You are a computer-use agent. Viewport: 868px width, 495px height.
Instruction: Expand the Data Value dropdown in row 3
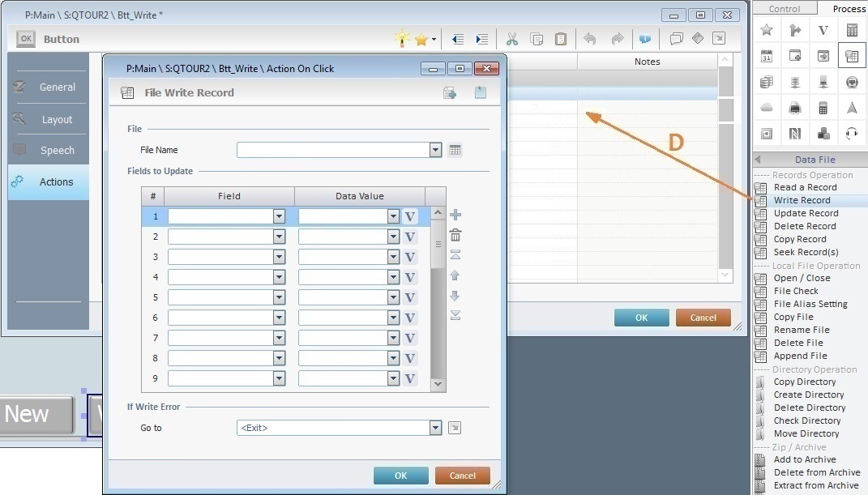click(x=393, y=257)
